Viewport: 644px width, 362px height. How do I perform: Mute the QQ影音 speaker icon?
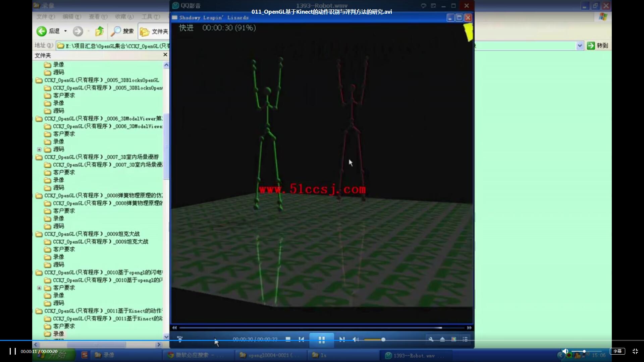tap(356, 340)
